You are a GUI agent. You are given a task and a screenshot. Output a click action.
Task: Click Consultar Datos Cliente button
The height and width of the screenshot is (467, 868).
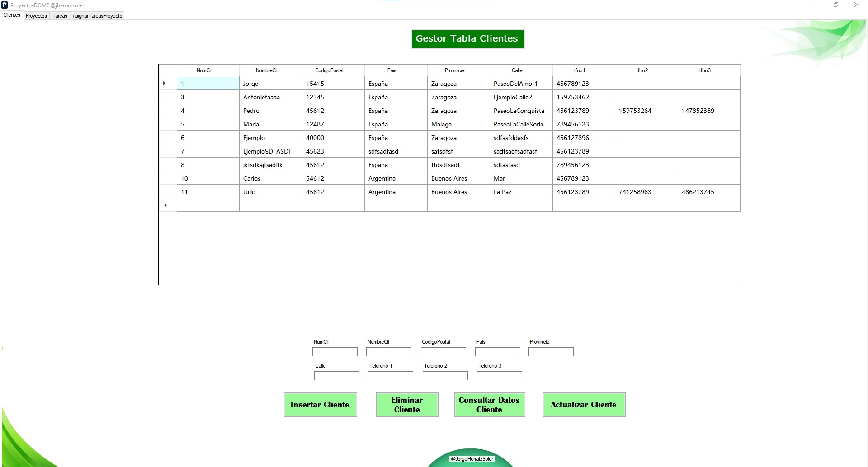click(x=489, y=405)
